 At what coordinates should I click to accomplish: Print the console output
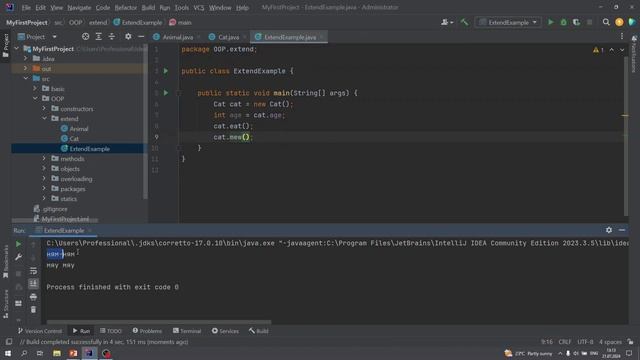pyautogui.click(x=33, y=297)
